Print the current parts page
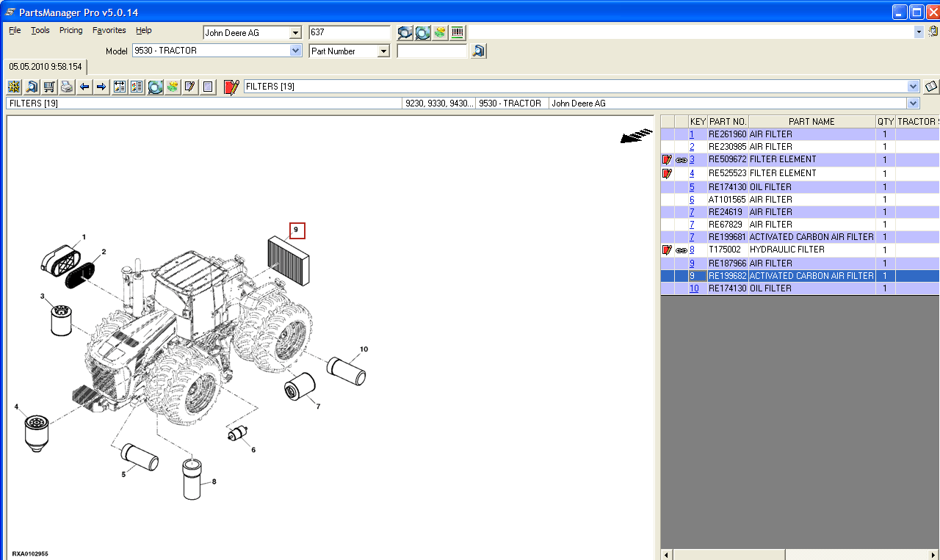This screenshot has width=940, height=560. click(x=67, y=87)
